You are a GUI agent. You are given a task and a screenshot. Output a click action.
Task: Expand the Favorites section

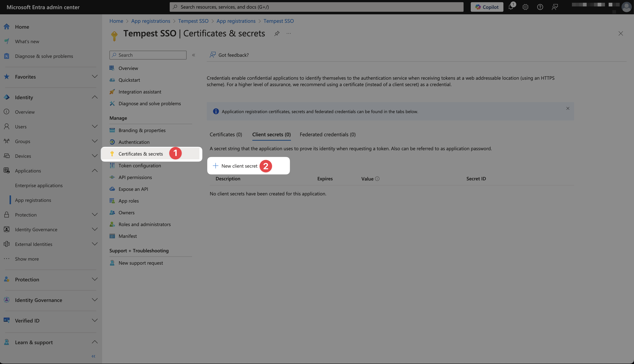(95, 77)
